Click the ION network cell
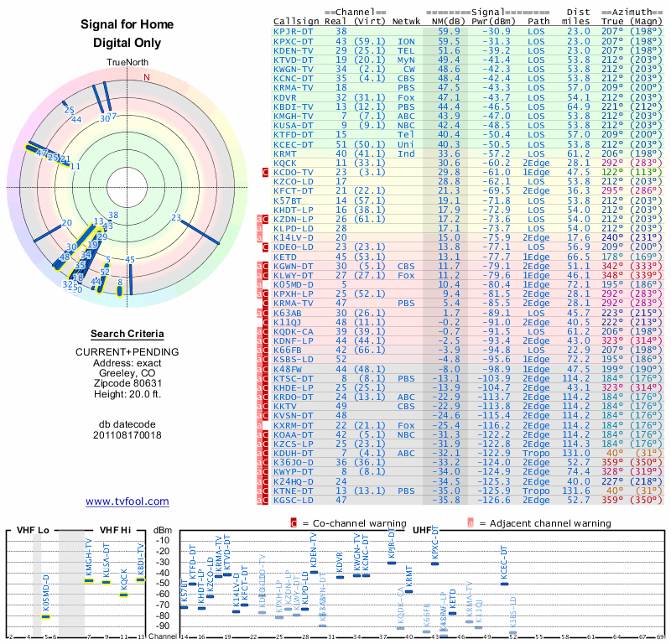The width and height of the screenshot is (671, 644). [x=406, y=41]
